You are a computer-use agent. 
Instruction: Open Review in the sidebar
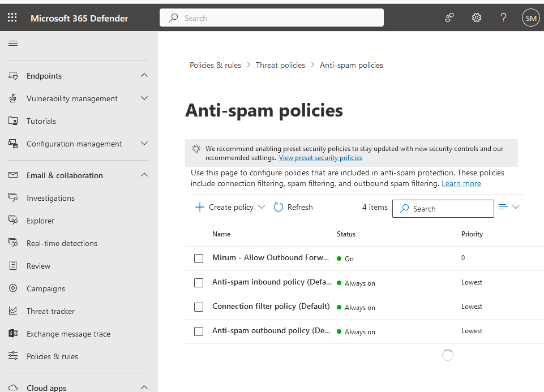point(38,266)
